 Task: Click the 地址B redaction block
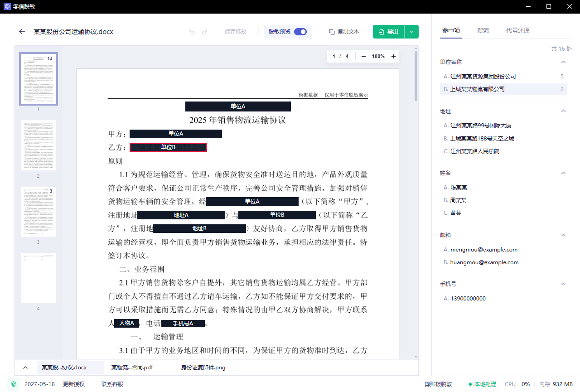[x=199, y=228]
